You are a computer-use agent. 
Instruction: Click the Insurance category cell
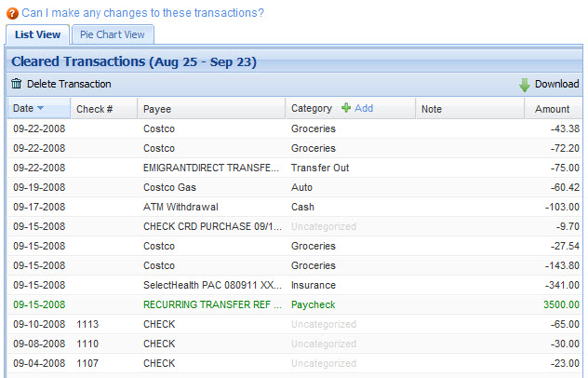314,285
